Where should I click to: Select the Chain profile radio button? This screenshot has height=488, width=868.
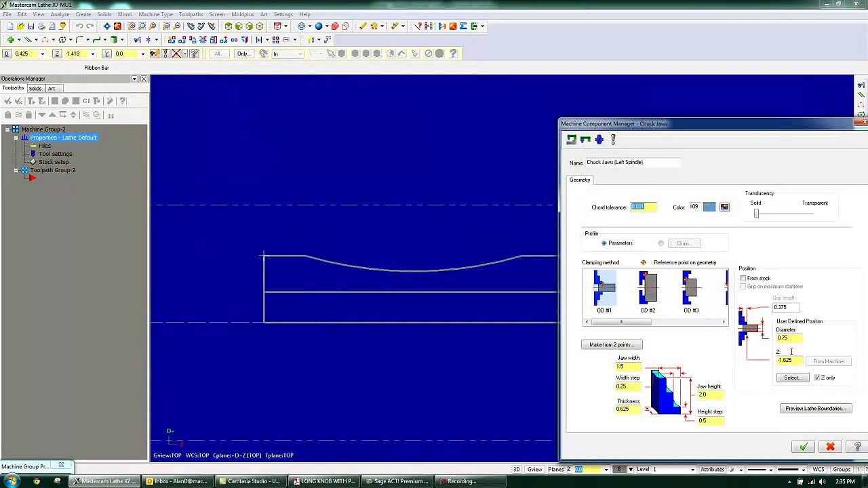(661, 243)
